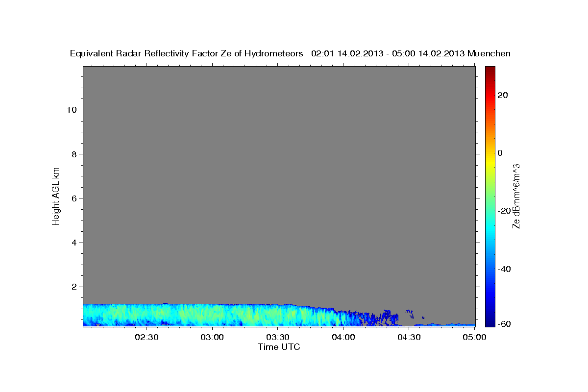The height and width of the screenshot is (392, 588).
Task: Click the Ze dBmm^6/m^3 colorbar title
Action: click(516, 196)
